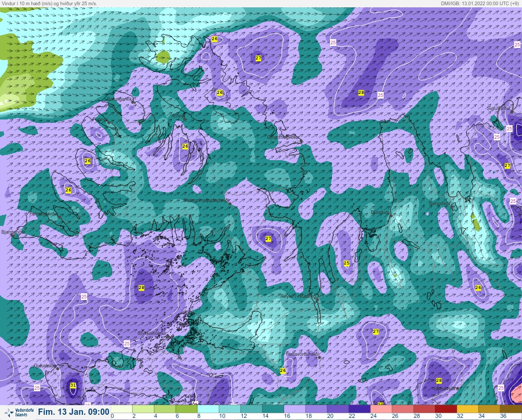Click the Reykir í Hrútafirði station label

tap(300, 296)
